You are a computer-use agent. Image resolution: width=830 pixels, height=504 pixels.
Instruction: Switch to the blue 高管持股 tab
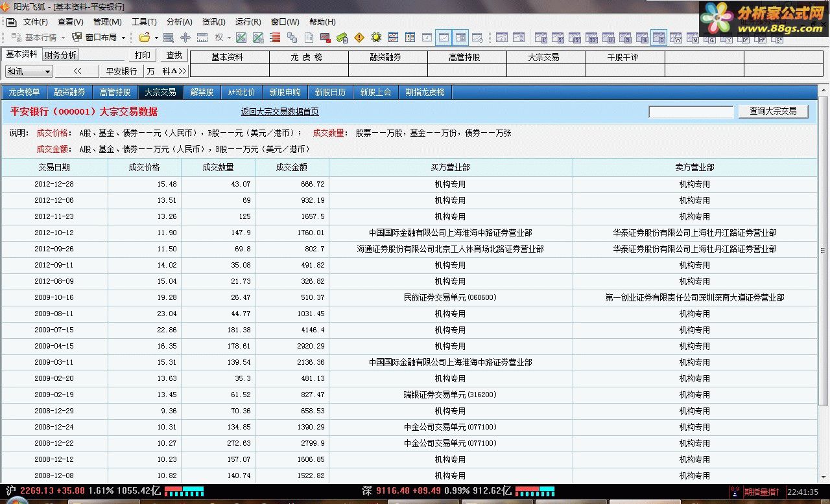[x=115, y=92]
